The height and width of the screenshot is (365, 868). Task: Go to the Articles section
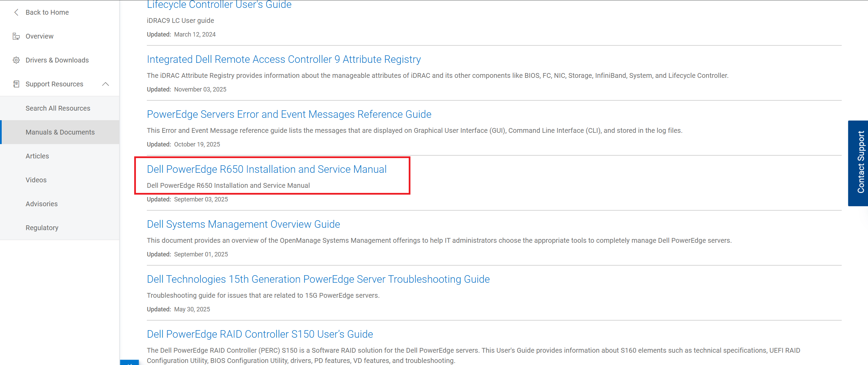[37, 156]
